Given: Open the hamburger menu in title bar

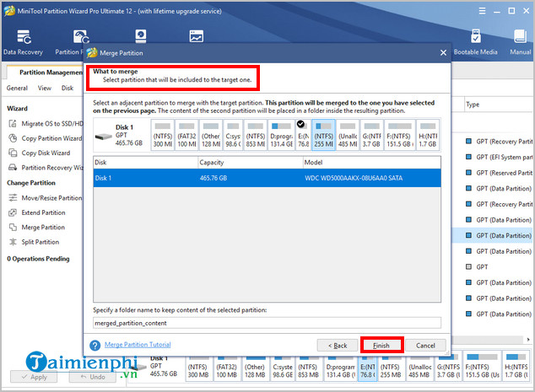Looking at the screenshot, I should (x=482, y=11).
